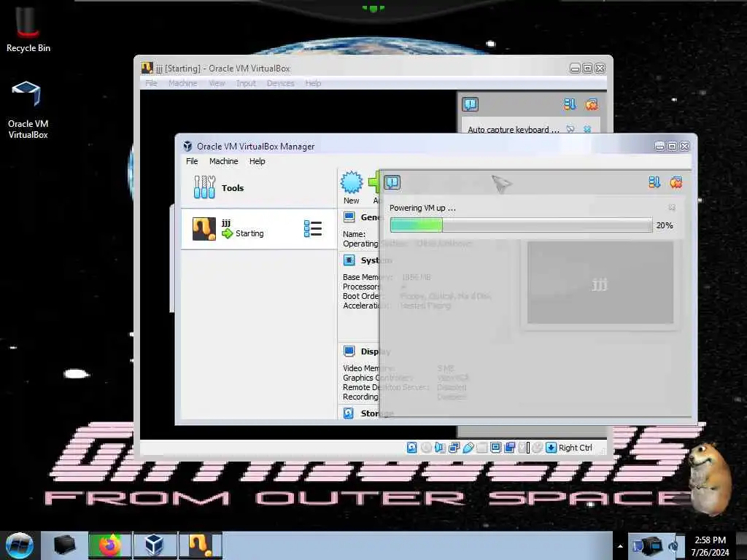Click the Storage section disk icon

(x=349, y=413)
